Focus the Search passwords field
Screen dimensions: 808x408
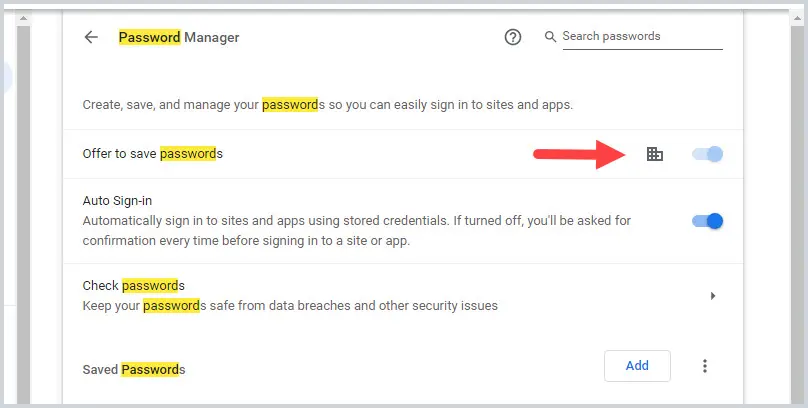[x=643, y=37]
